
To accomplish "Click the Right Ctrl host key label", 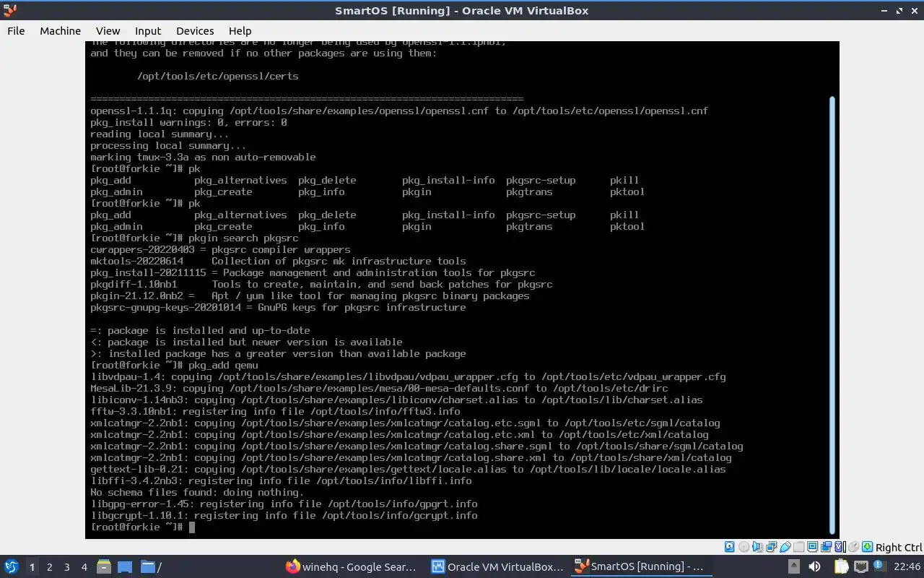I will pyautogui.click(x=899, y=547).
